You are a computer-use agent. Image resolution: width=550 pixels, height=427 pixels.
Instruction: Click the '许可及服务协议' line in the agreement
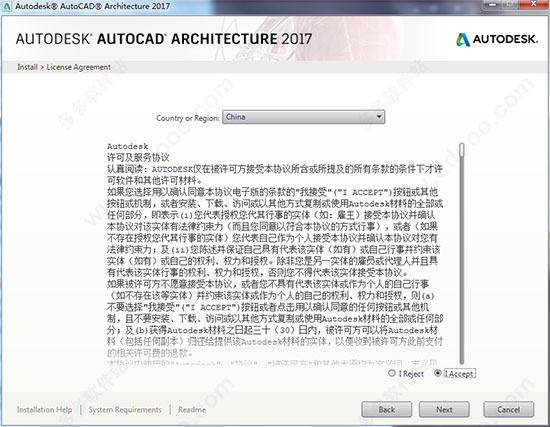click(138, 157)
